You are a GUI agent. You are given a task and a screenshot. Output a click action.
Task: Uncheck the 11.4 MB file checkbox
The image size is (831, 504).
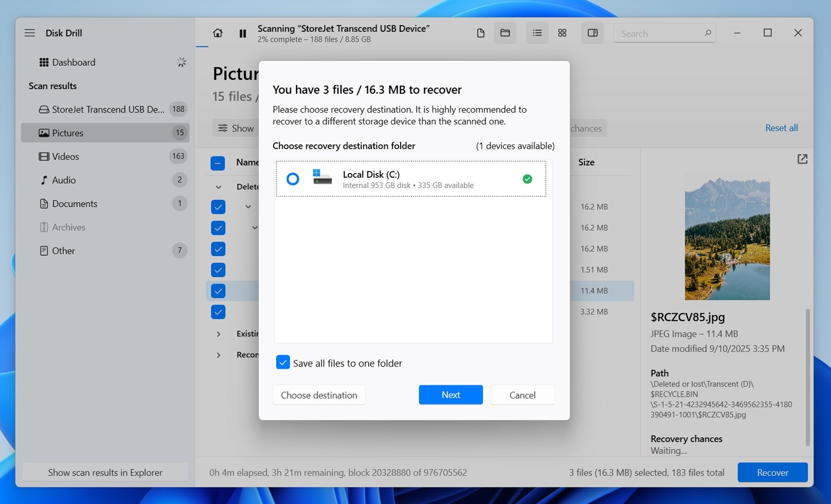click(218, 291)
